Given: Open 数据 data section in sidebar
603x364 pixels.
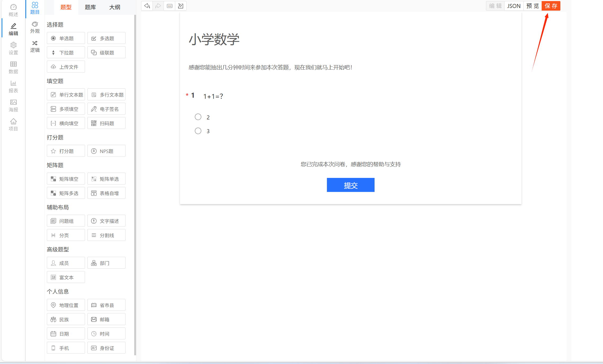Looking at the screenshot, I should [x=13, y=67].
